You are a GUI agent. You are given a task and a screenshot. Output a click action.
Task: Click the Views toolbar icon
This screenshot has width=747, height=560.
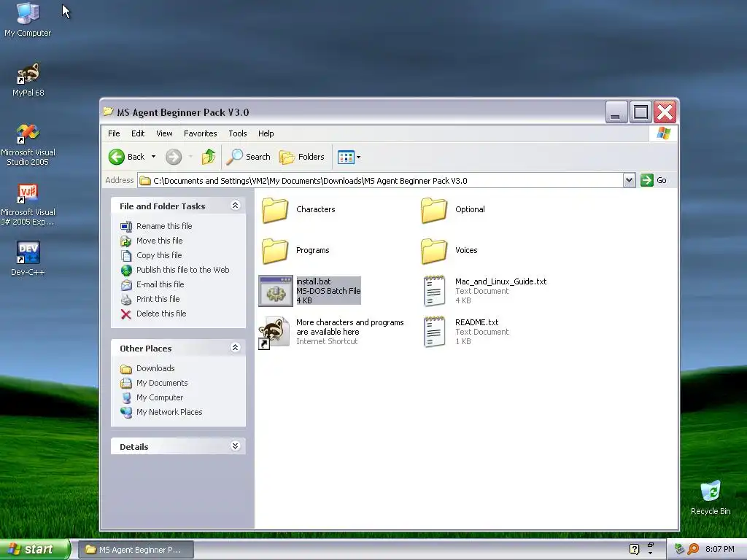coord(346,157)
